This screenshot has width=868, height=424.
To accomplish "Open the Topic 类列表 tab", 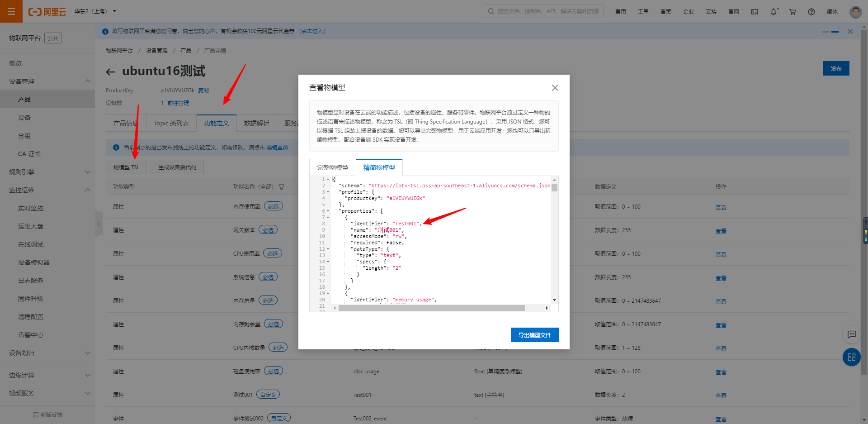I will 171,123.
